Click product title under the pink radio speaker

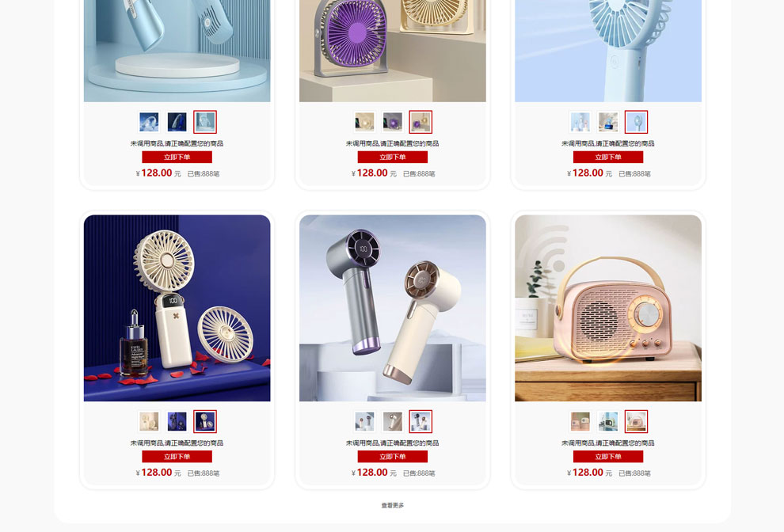(608, 443)
